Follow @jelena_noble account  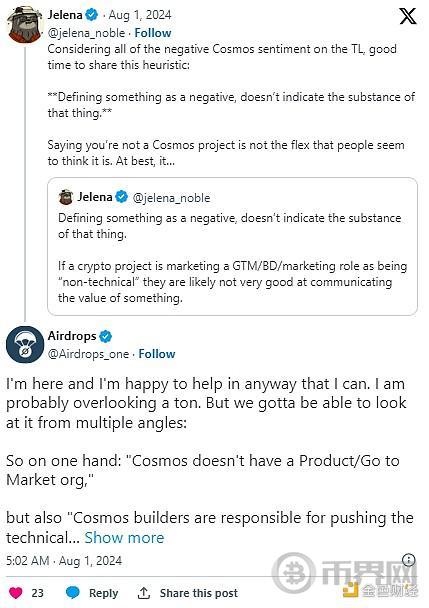[x=153, y=33]
